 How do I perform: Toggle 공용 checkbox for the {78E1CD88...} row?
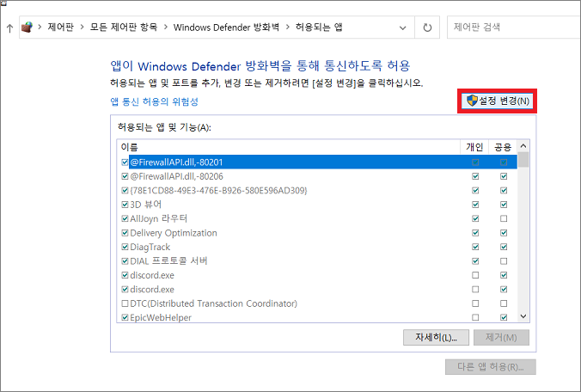504,191
